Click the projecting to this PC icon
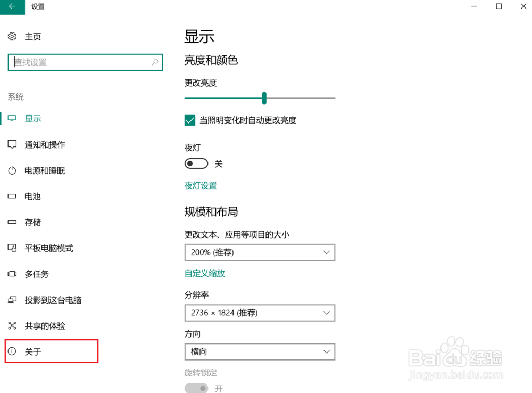 point(12,300)
